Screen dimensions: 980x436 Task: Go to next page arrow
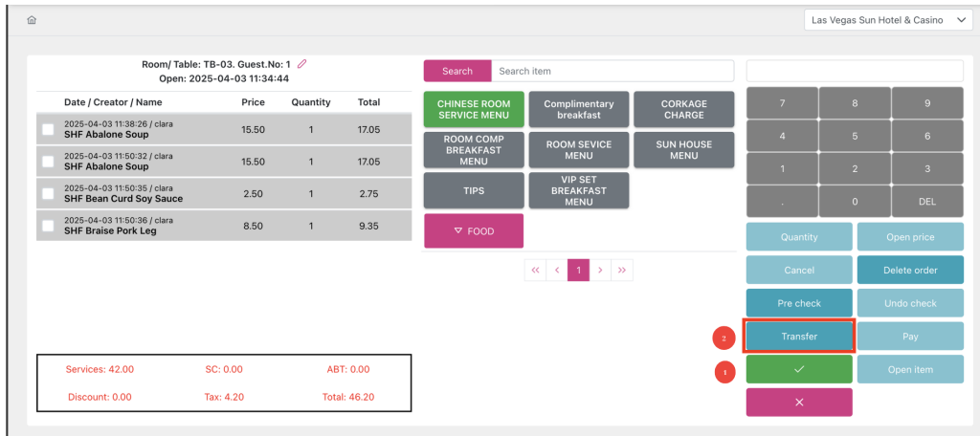click(x=600, y=271)
